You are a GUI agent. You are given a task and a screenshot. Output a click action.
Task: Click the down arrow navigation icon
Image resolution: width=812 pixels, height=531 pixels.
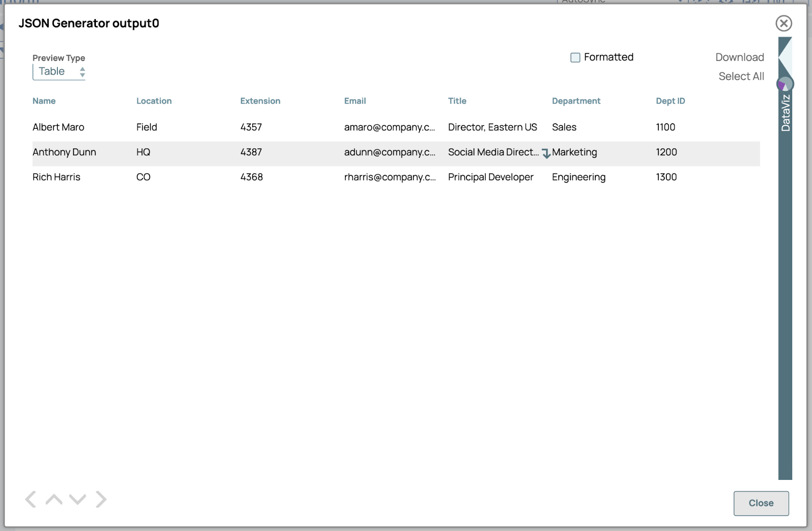pyautogui.click(x=78, y=499)
